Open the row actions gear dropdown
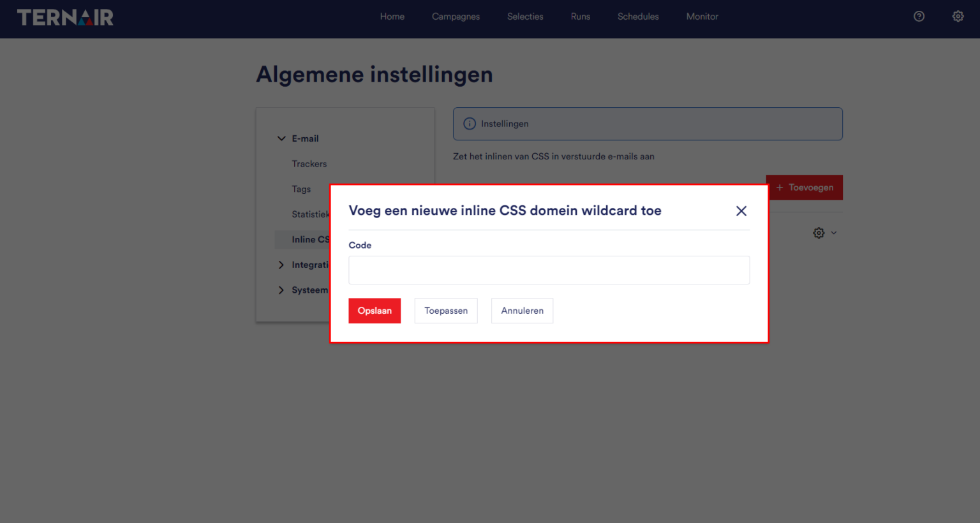The height and width of the screenshot is (523, 980). (x=825, y=233)
